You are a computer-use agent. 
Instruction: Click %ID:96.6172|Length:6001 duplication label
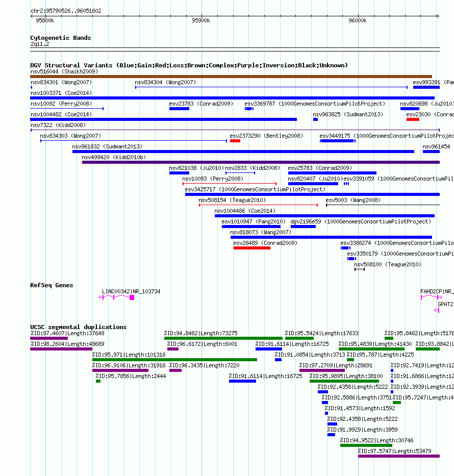coord(202,344)
